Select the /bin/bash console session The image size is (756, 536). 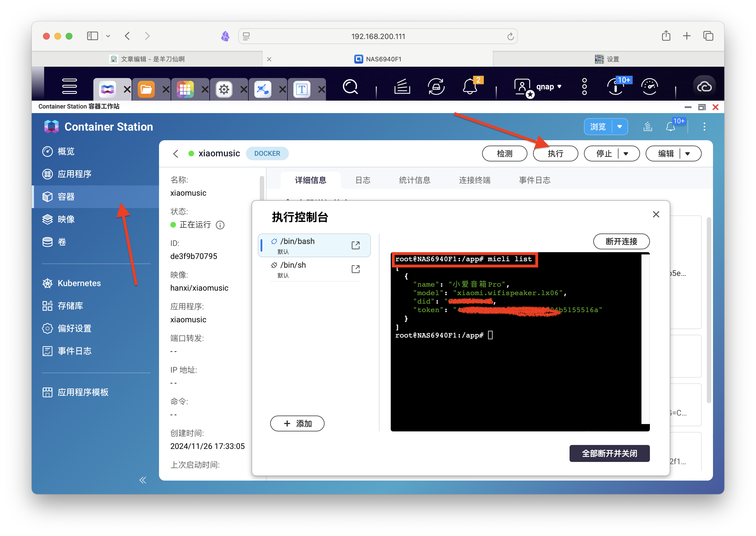[x=314, y=245]
